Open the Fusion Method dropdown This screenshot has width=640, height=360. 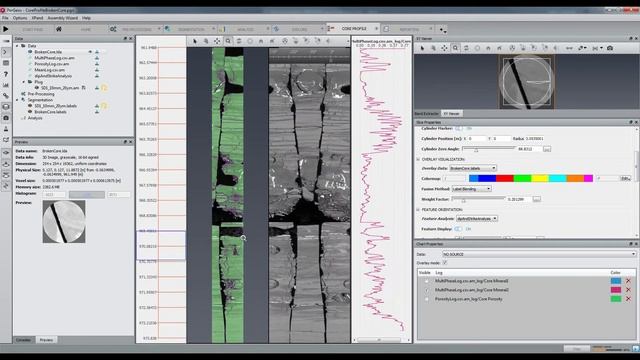471,189
